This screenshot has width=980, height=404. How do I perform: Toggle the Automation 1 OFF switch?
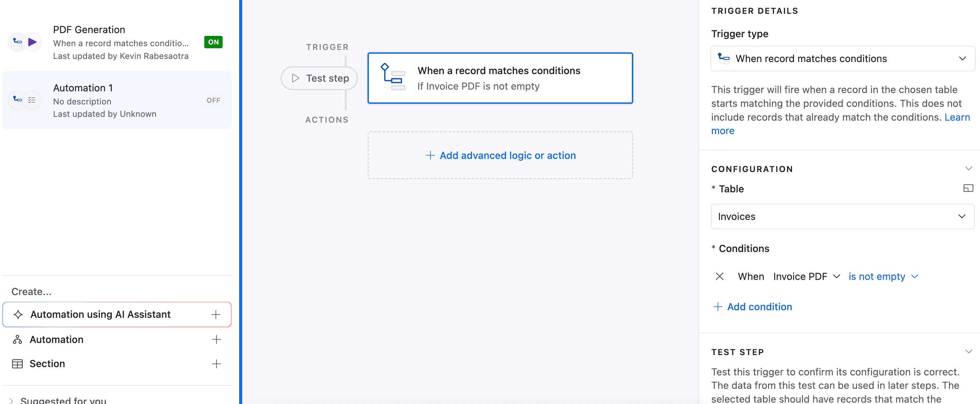coord(213,100)
